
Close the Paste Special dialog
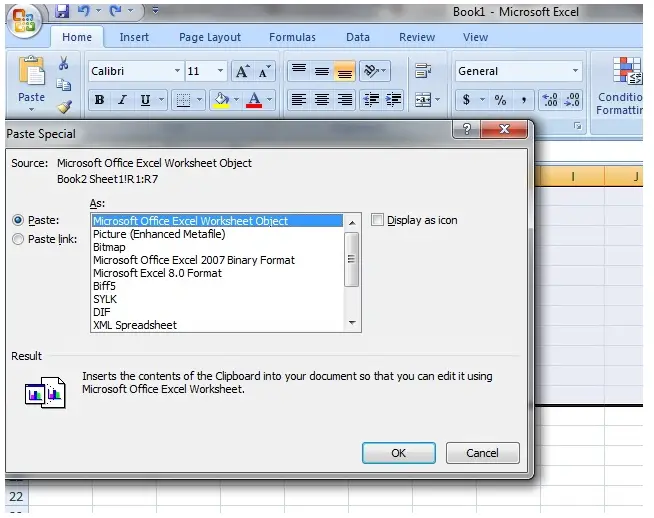[504, 129]
